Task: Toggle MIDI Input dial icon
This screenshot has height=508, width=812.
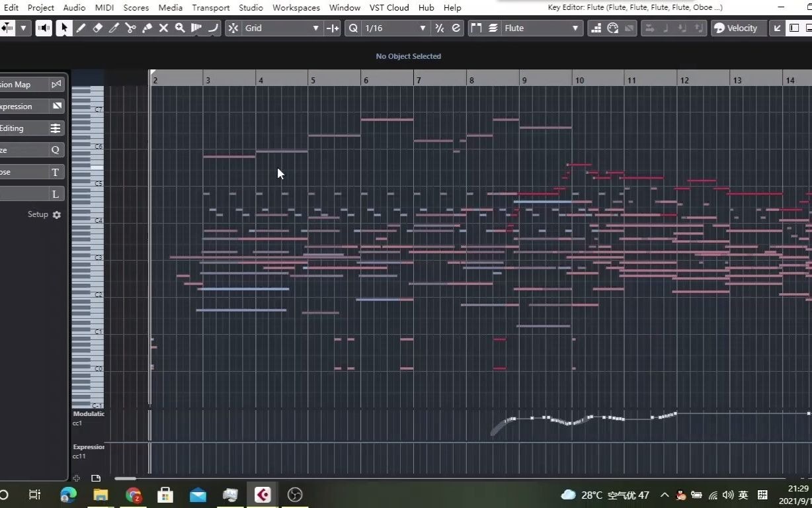Action: click(612, 28)
